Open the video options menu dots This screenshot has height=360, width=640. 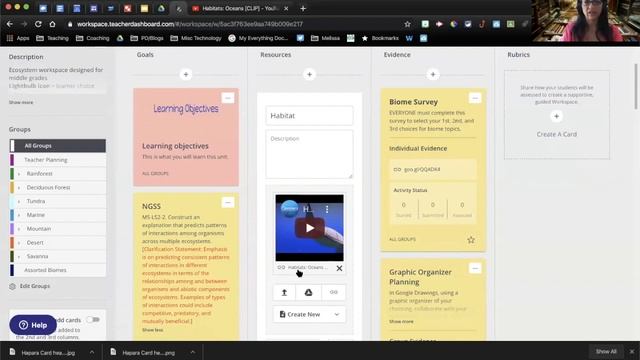click(x=327, y=209)
